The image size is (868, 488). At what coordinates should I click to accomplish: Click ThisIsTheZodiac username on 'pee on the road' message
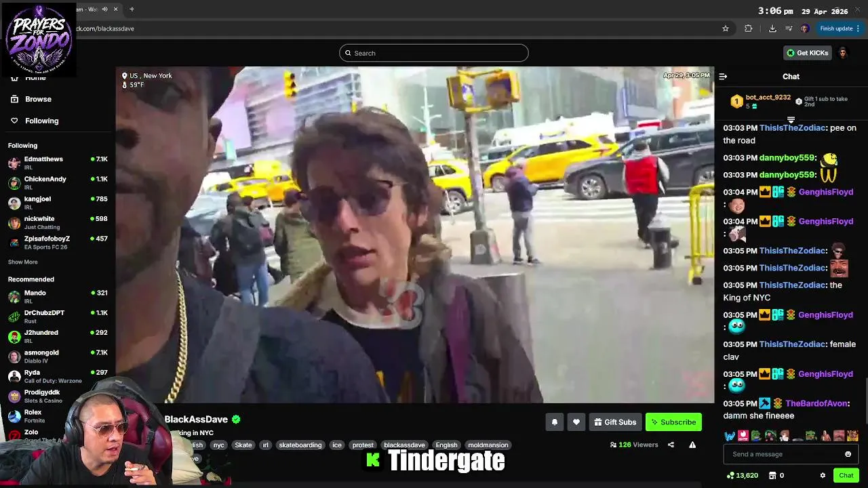(x=792, y=128)
